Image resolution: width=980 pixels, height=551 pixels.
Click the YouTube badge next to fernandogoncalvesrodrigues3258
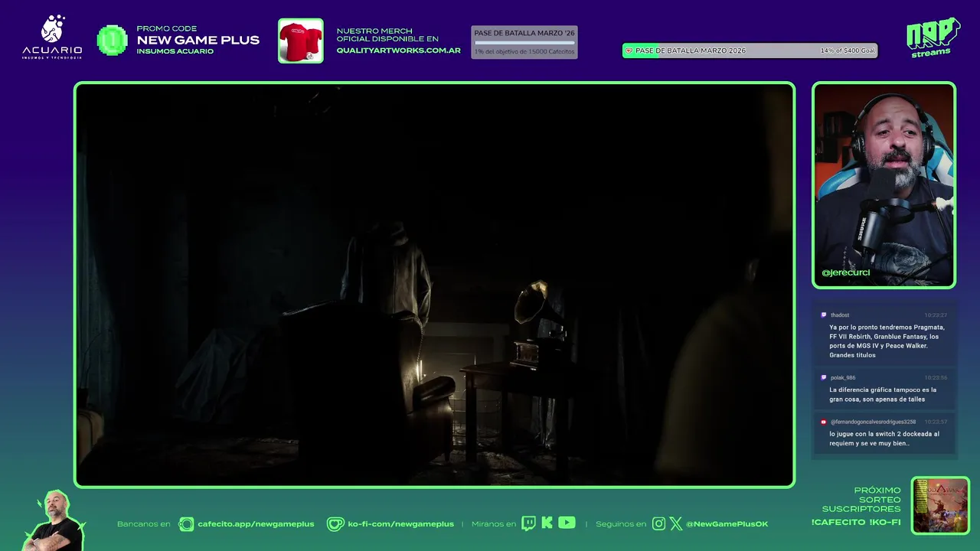(x=824, y=422)
